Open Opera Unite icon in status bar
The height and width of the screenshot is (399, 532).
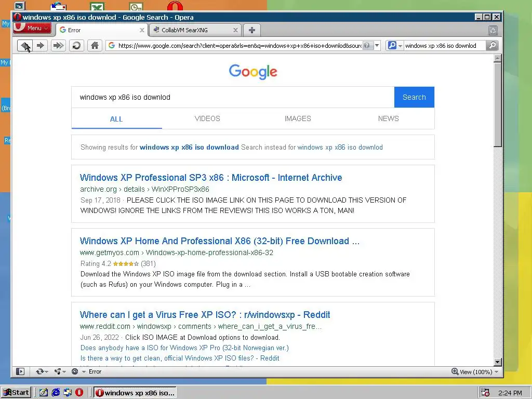pyautogui.click(x=60, y=371)
